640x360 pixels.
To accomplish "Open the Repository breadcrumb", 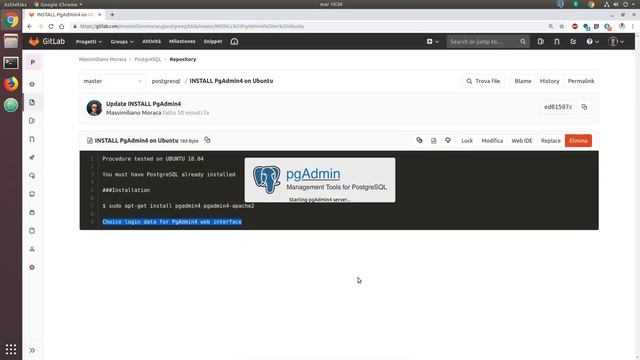I will [183, 59].
